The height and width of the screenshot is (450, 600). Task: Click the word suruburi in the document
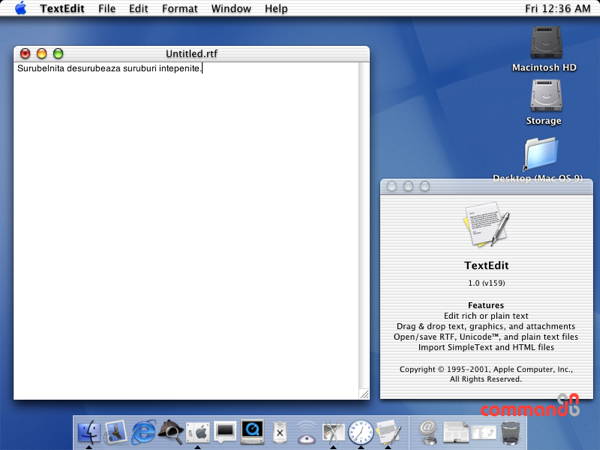click(x=140, y=68)
